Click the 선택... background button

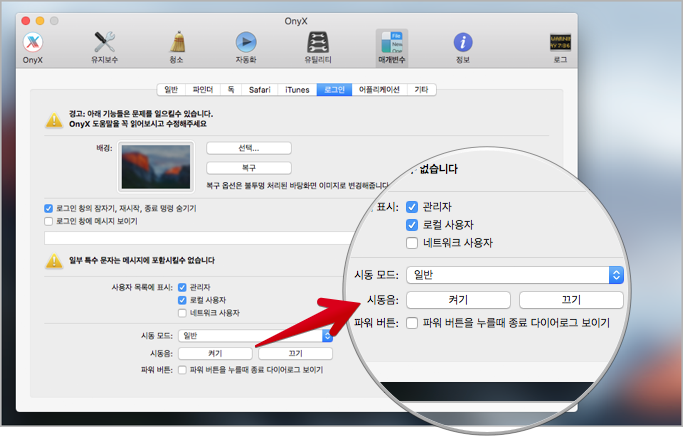point(249,148)
